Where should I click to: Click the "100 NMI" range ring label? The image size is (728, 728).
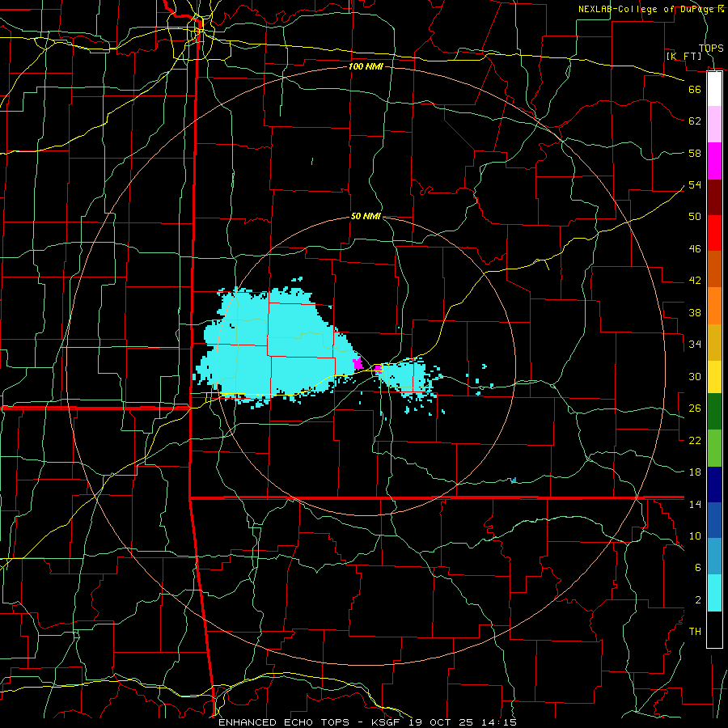coord(366,66)
